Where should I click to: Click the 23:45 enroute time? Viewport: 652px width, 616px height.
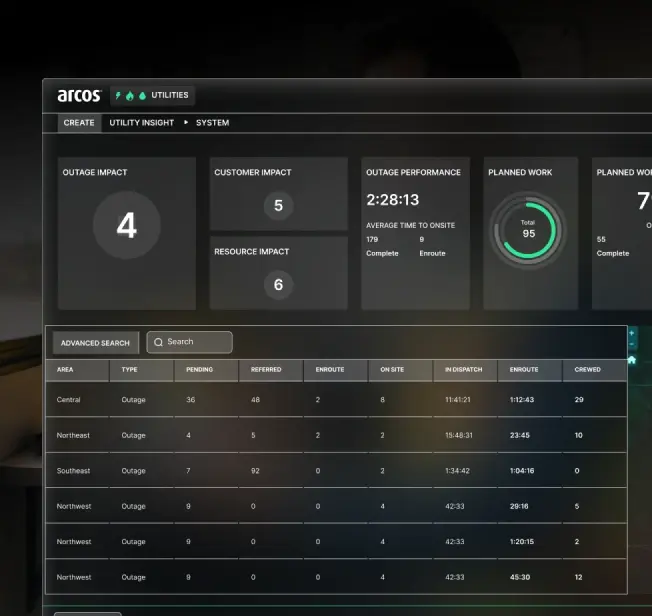pos(520,435)
